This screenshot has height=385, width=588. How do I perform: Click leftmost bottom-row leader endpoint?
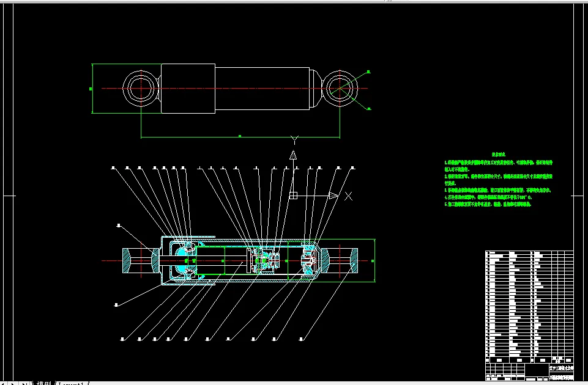[122, 339]
